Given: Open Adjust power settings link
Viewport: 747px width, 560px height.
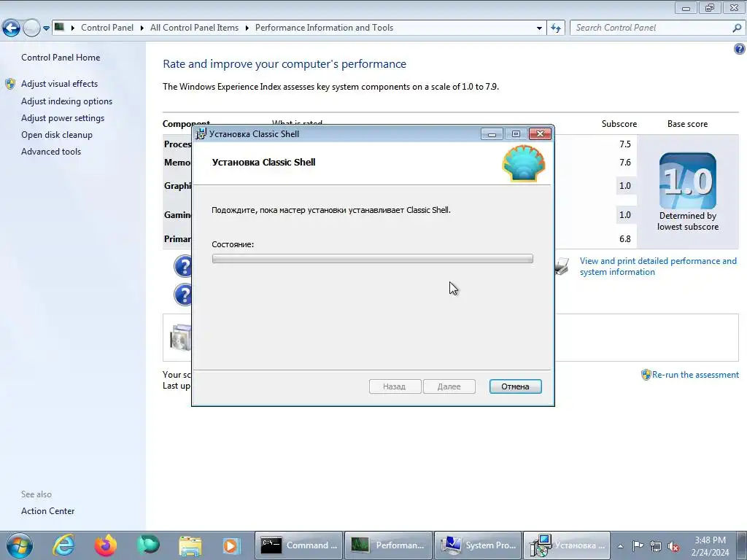Looking at the screenshot, I should pyautogui.click(x=63, y=117).
